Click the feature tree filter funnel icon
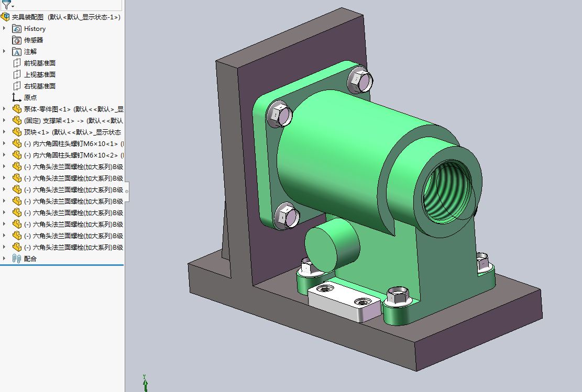 click(x=6, y=5)
